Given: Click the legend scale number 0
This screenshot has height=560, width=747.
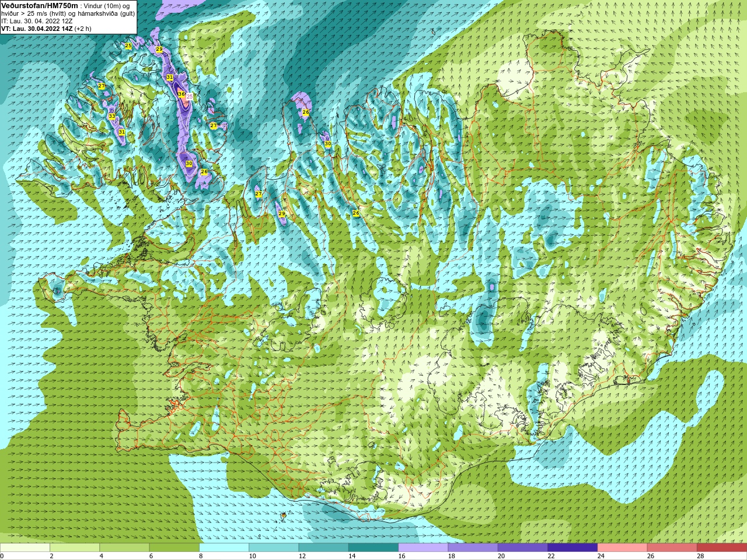Looking at the screenshot, I should (x=2, y=556).
